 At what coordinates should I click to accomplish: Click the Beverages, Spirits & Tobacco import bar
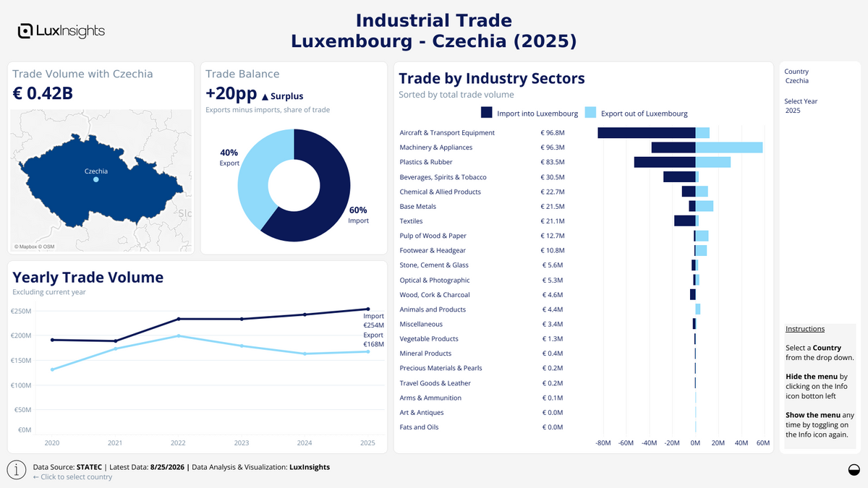click(679, 177)
